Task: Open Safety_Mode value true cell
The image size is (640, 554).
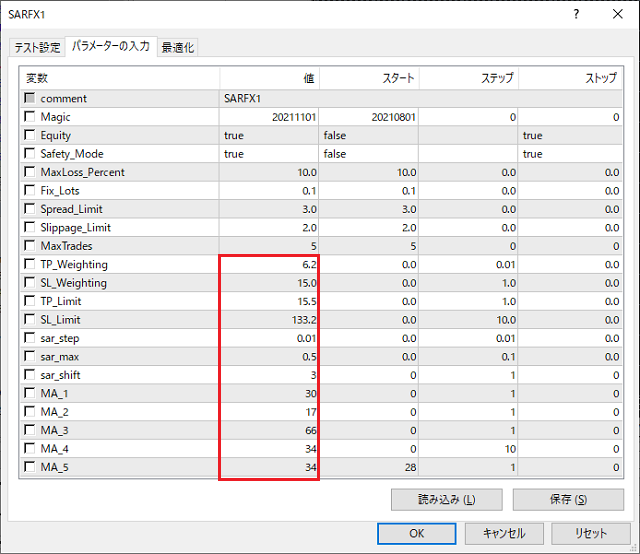Action: [x=269, y=154]
